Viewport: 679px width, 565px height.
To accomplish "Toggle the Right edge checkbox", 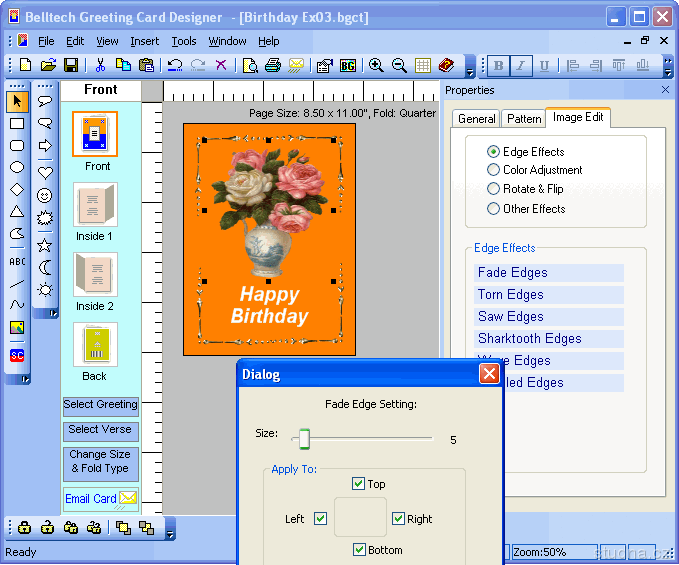I will pyautogui.click(x=398, y=518).
